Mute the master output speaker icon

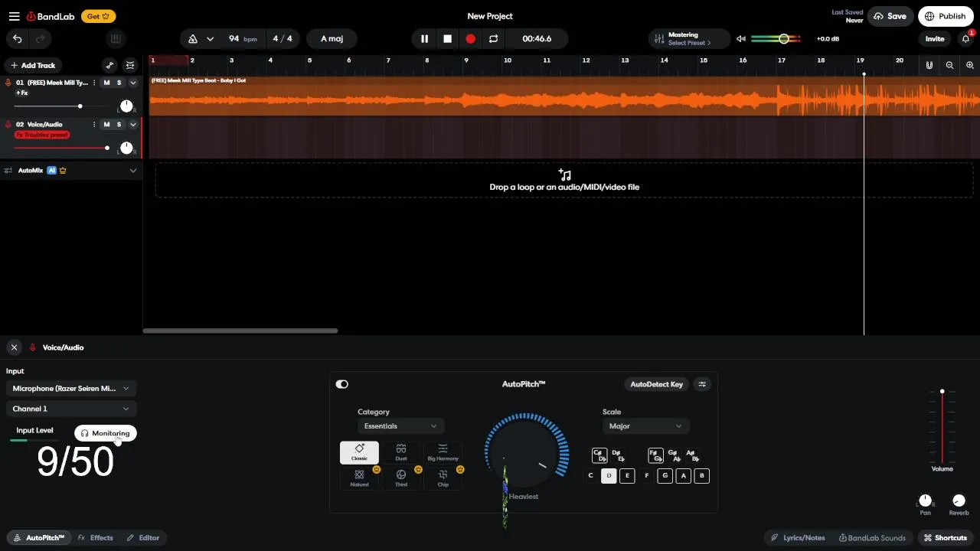tap(740, 39)
